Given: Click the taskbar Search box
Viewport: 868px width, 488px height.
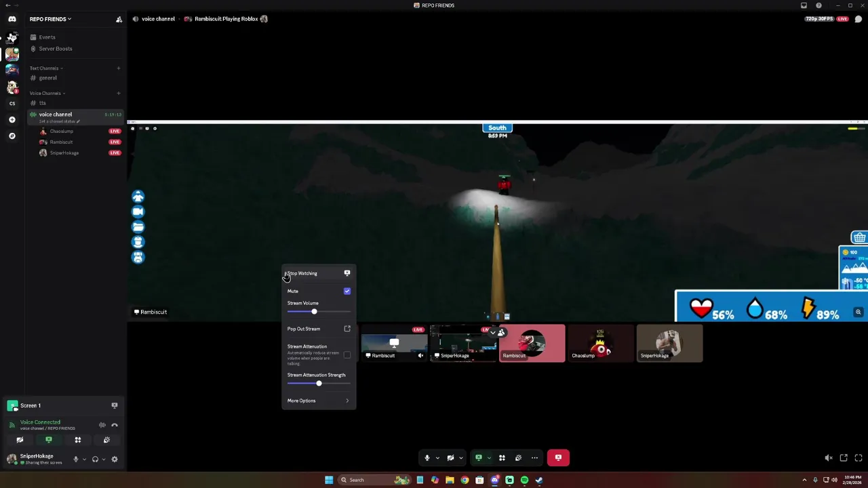Looking at the screenshot, I should 375,480.
